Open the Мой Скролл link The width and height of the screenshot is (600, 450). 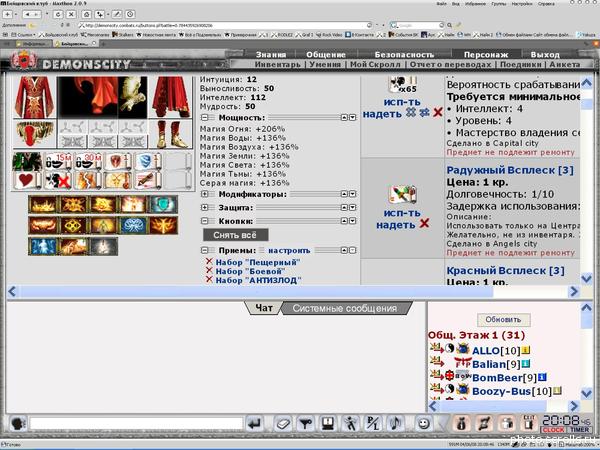pyautogui.click(x=375, y=64)
